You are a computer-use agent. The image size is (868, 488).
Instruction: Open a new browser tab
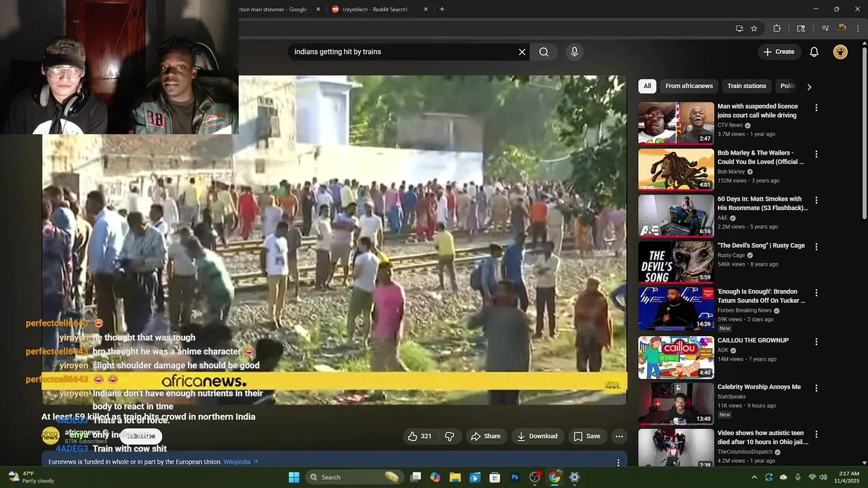pyautogui.click(x=442, y=9)
